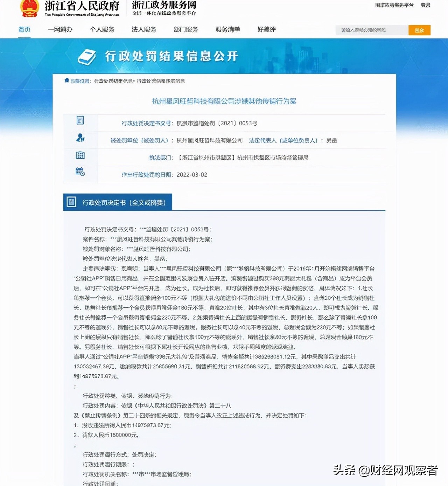Click the book icon in the banner
Viewport: 448px width, 486px height.
pyautogui.click(x=87, y=57)
